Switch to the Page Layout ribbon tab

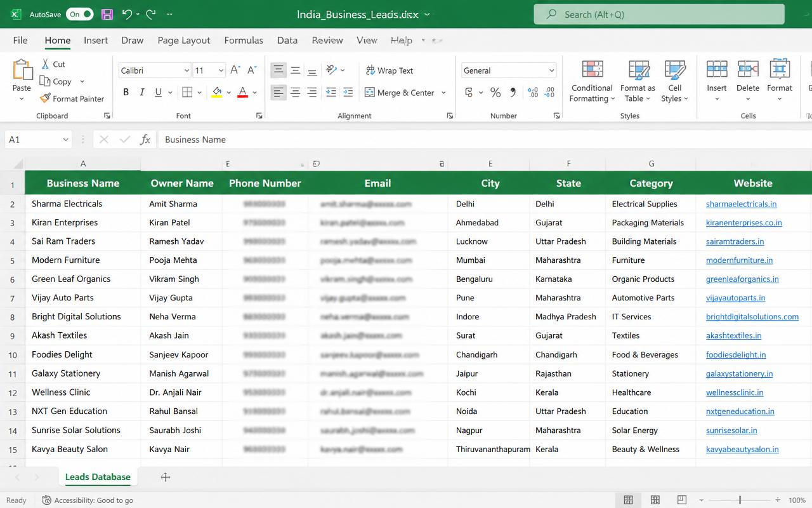click(x=183, y=40)
